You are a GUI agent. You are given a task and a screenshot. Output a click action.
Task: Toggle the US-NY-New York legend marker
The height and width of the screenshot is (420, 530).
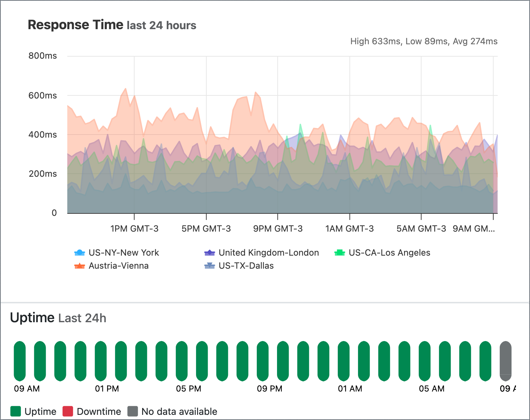point(80,253)
